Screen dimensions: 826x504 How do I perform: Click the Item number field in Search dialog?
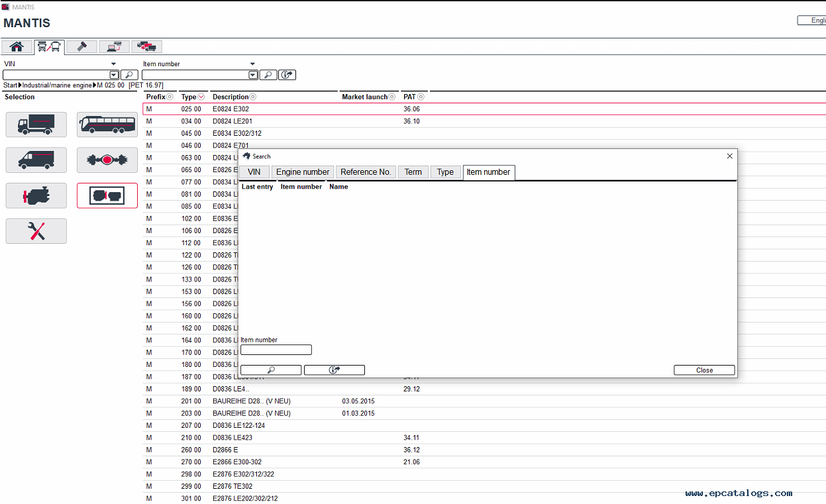tap(276, 350)
